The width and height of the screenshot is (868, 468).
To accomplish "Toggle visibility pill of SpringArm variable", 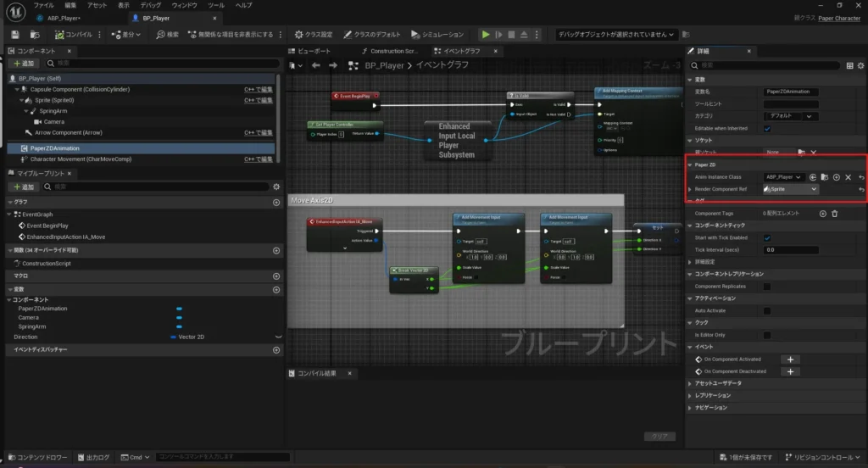I will pos(179,326).
